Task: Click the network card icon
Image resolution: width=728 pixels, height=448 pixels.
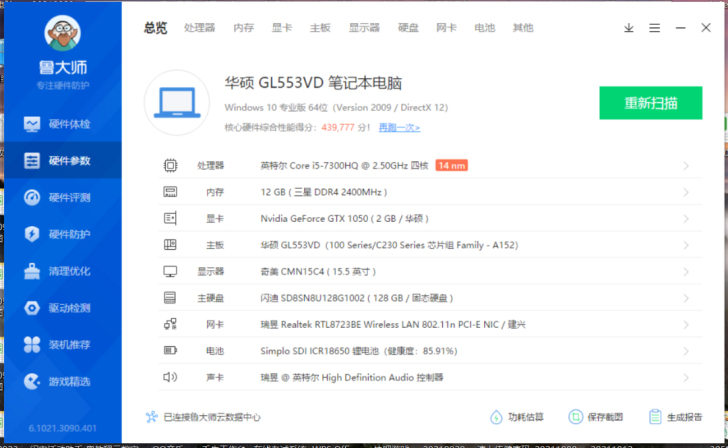Action: (170, 324)
